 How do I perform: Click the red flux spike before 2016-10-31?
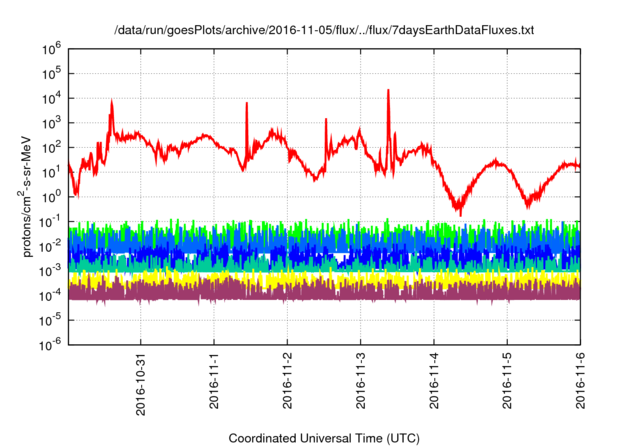pyautogui.click(x=112, y=105)
